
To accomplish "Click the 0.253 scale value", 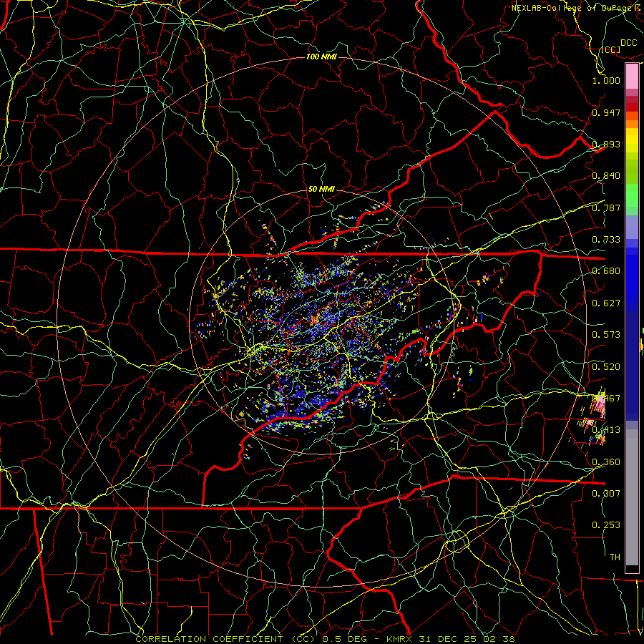I will coord(606,525).
